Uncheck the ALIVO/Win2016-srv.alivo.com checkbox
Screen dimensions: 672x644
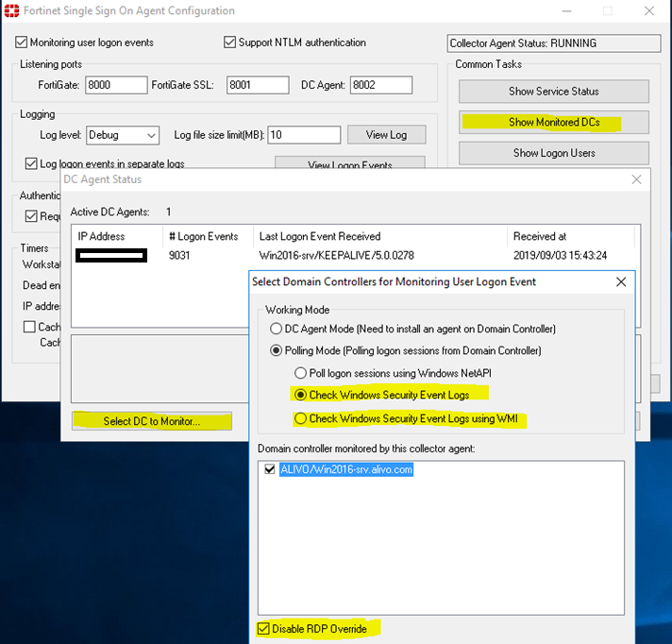coord(270,469)
